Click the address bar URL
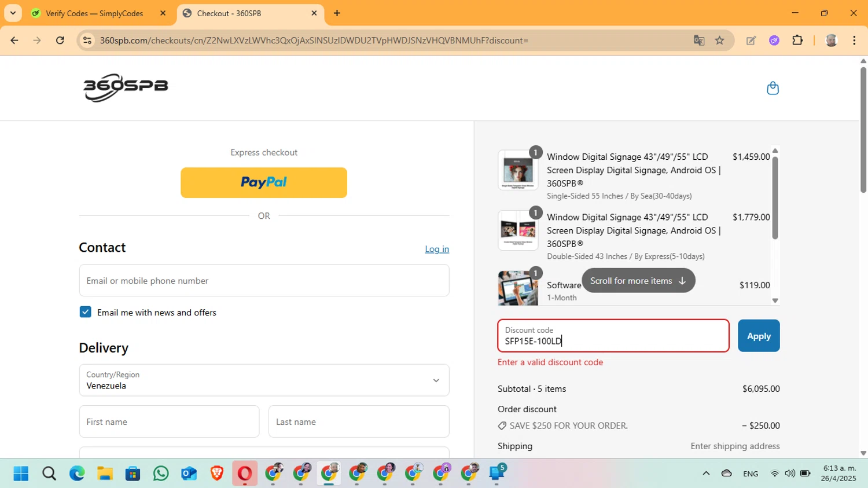This screenshot has width=868, height=488. coord(314,41)
